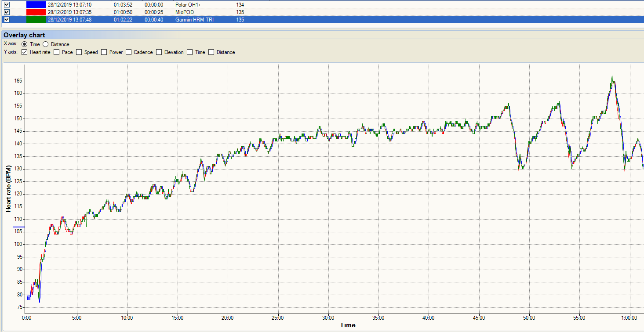The width and height of the screenshot is (644, 332).
Task: Uncheck the Garmin HRM-TRI row checkbox
Action: [7, 19]
